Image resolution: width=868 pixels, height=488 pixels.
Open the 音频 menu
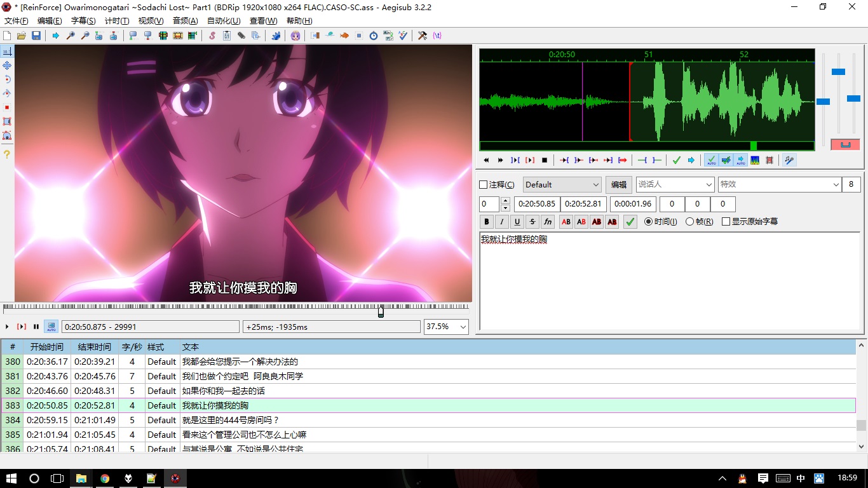[x=185, y=21]
